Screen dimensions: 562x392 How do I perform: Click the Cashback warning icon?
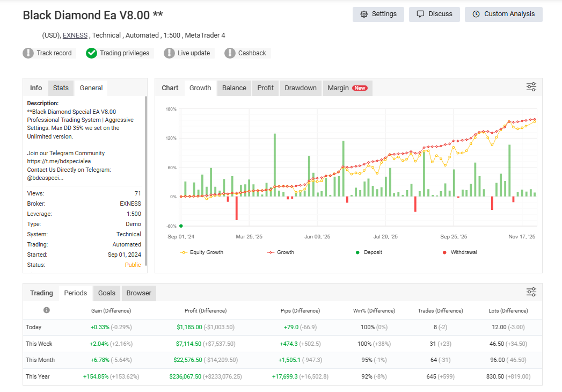[230, 53]
